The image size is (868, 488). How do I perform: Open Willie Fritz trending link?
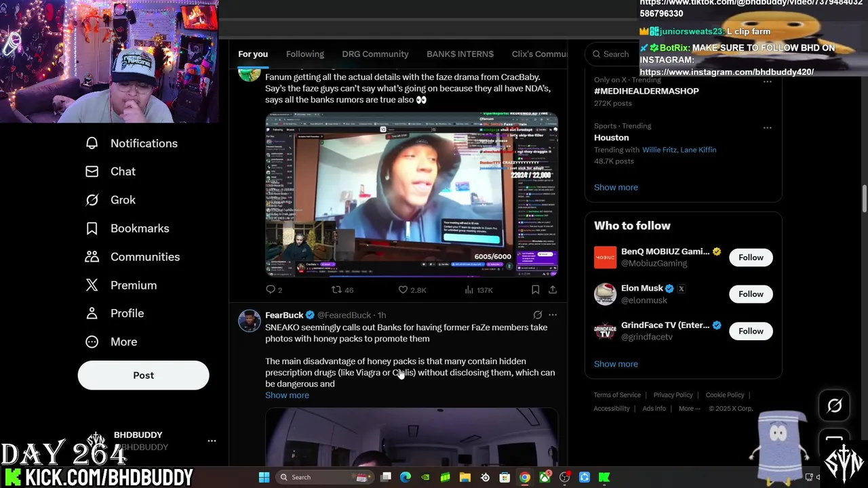pyautogui.click(x=659, y=150)
